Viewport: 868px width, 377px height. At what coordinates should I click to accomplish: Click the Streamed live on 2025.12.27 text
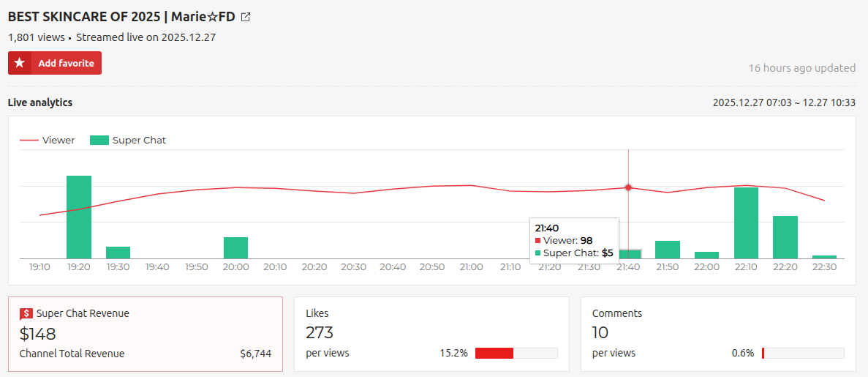(146, 38)
